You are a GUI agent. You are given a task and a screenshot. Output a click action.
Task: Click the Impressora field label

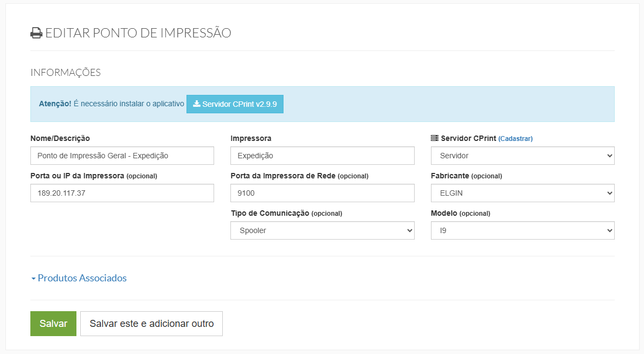pos(251,138)
